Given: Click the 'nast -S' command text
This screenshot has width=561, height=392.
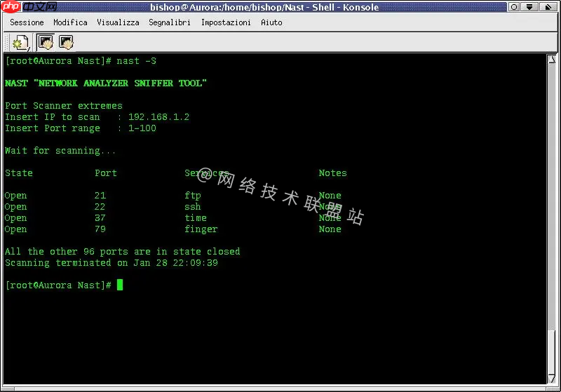Looking at the screenshot, I should (x=136, y=61).
